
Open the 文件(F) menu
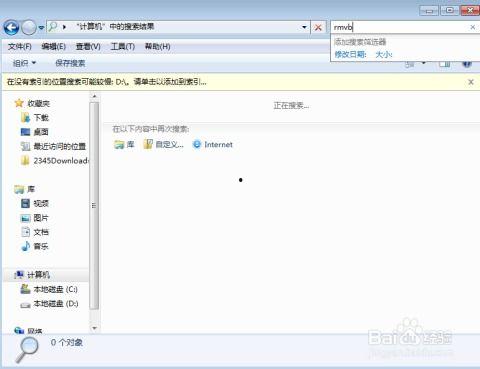20,47
